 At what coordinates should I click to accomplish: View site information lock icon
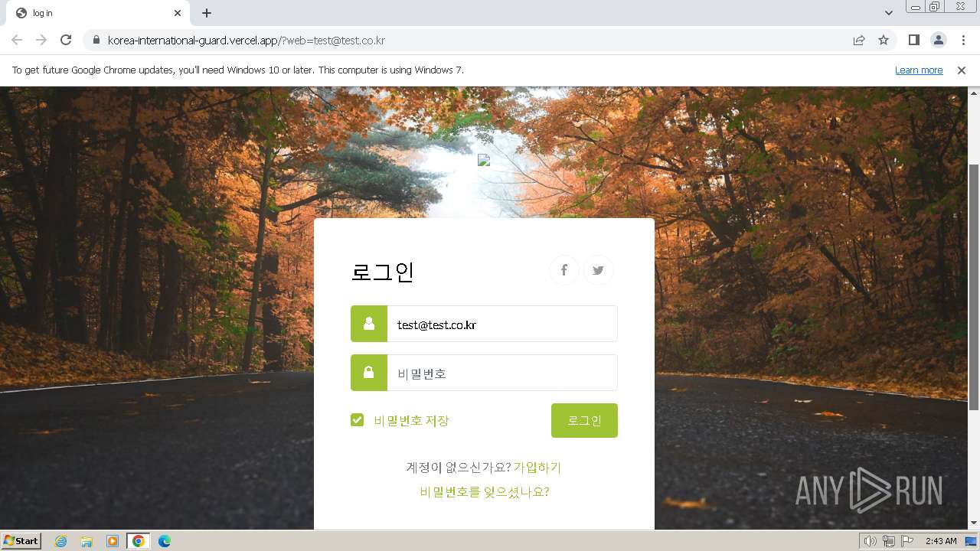point(96,40)
